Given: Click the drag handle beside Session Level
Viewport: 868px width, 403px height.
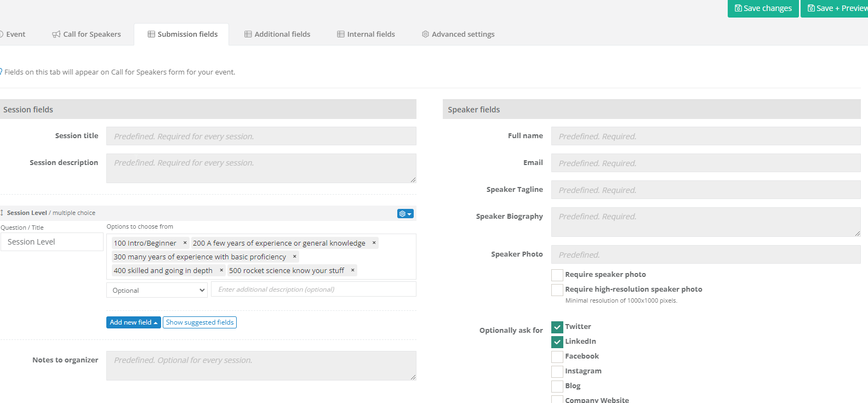Looking at the screenshot, I should point(2,213).
